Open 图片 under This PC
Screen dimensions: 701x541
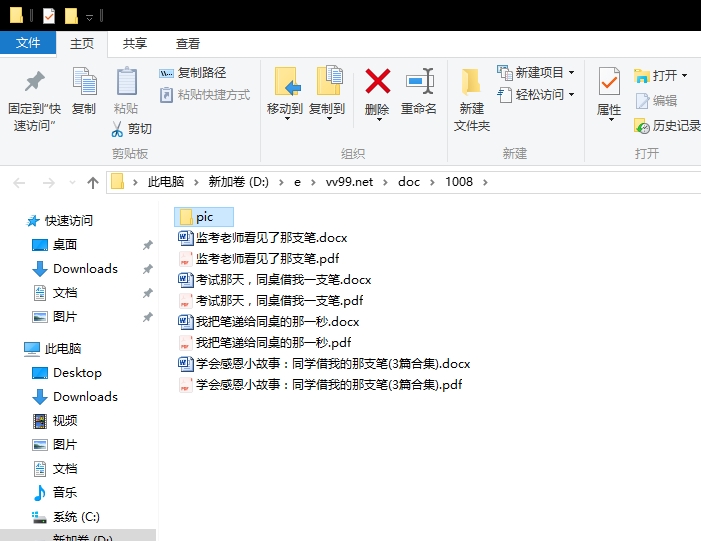[55, 444]
